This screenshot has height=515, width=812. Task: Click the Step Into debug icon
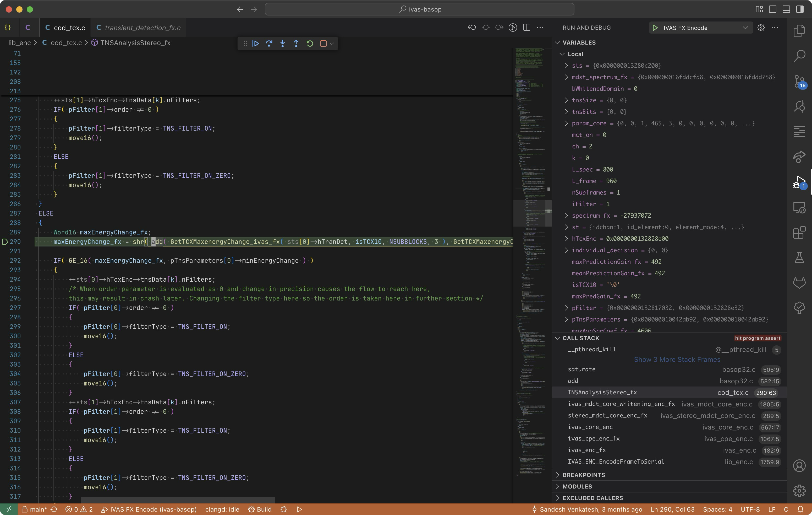point(283,44)
